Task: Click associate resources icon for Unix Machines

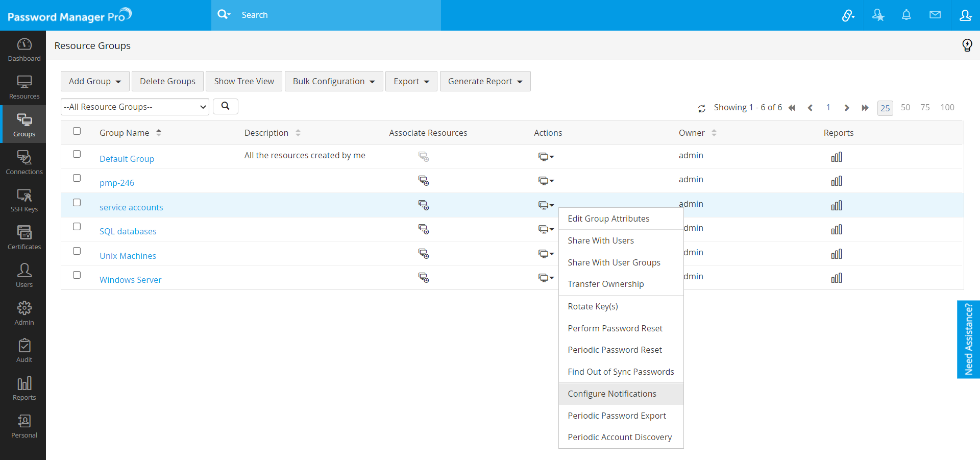Action: click(424, 254)
